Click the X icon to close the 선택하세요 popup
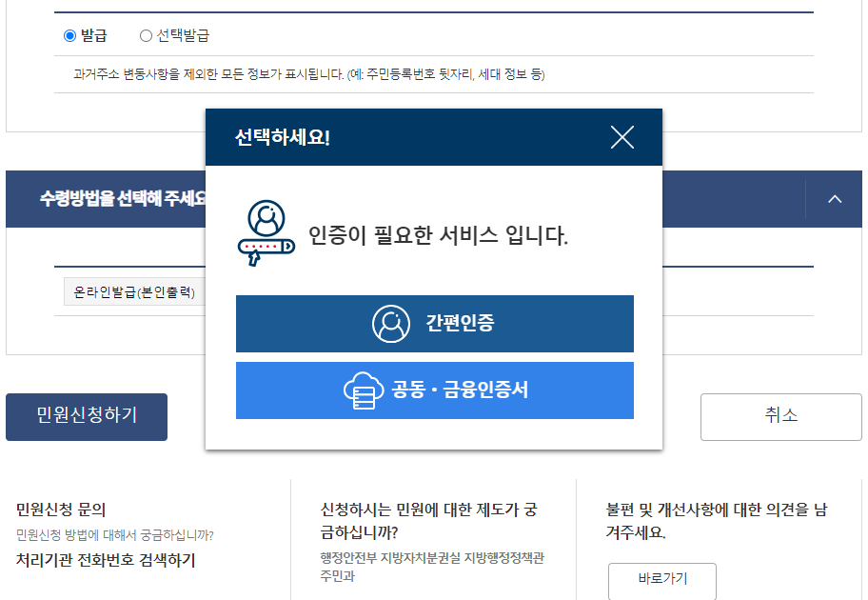 [x=623, y=137]
